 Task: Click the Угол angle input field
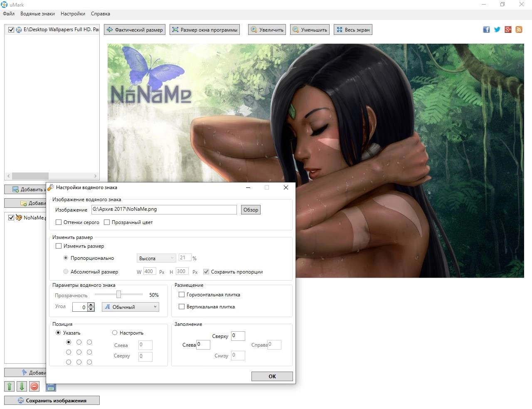pos(80,307)
